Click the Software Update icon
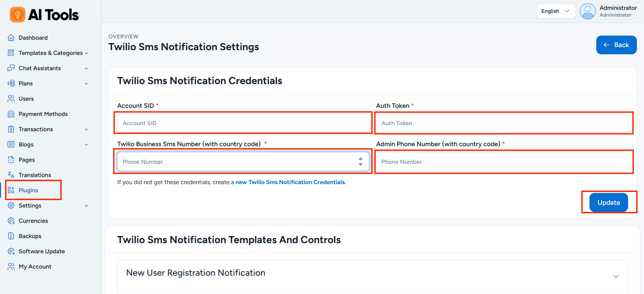 11,251
